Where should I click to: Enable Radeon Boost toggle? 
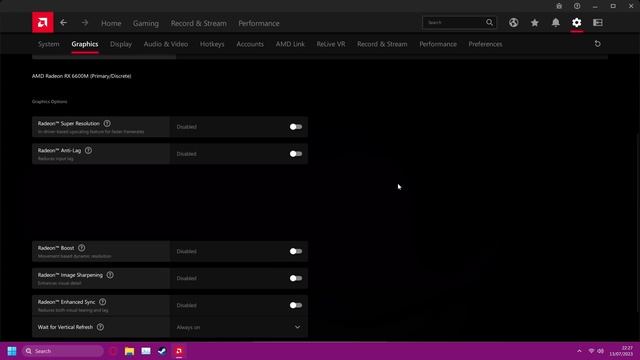pos(296,251)
